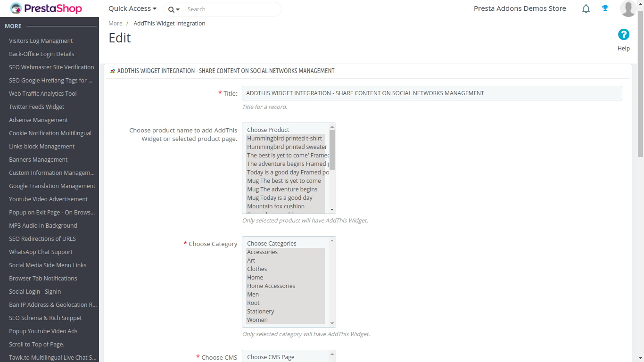Select Home Accessories in category list
644x362 pixels.
point(285,286)
